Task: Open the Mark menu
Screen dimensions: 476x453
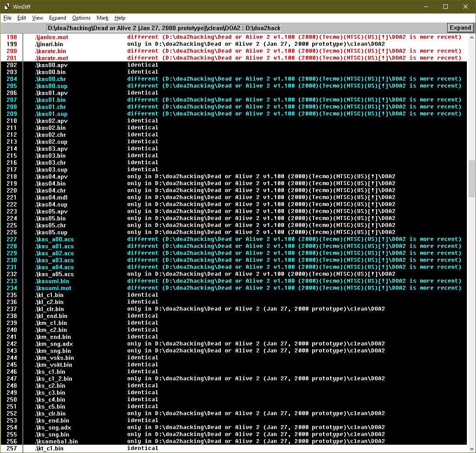Action: (103, 18)
